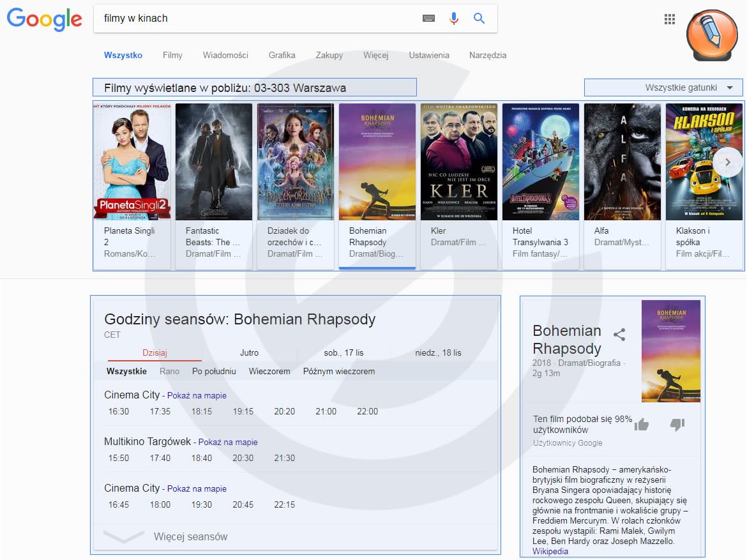Expand the Więcej menu
The height and width of the screenshot is (560, 747).
376,56
